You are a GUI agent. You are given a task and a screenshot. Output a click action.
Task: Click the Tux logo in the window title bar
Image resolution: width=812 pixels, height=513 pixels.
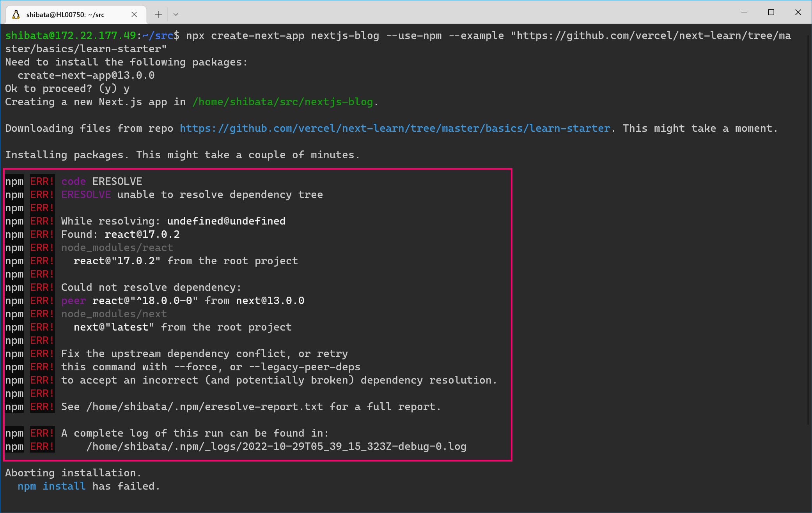tap(16, 14)
